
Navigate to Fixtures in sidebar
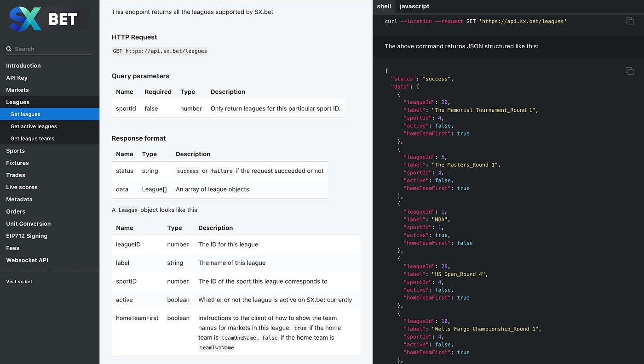(17, 163)
